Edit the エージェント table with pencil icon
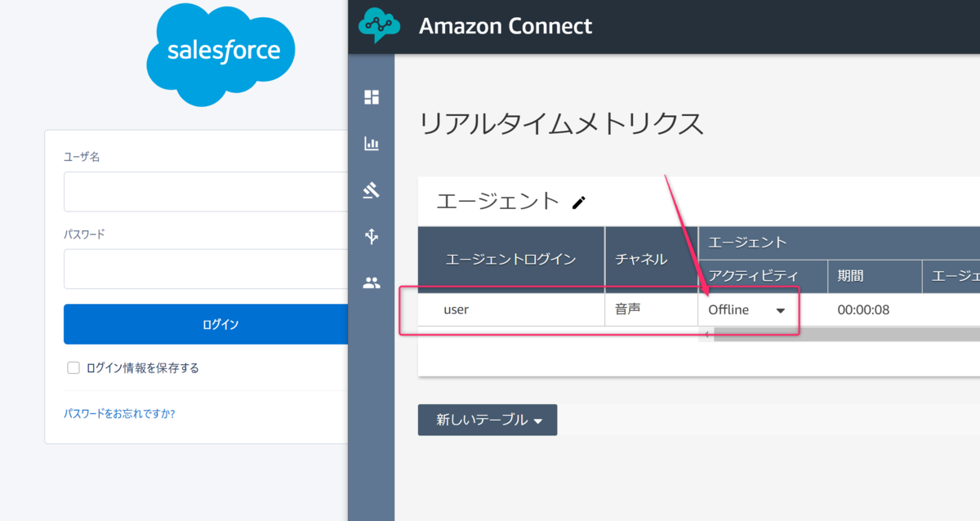Viewport: 980px width, 521px height. (579, 203)
